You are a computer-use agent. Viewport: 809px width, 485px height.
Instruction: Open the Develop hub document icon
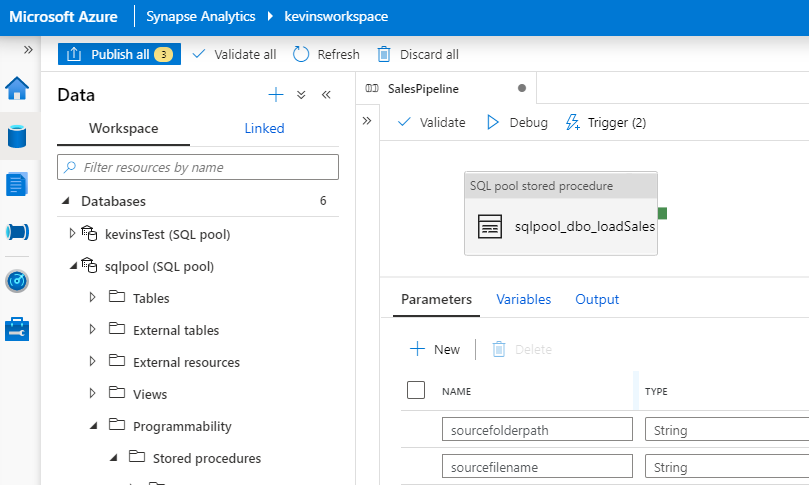17,184
